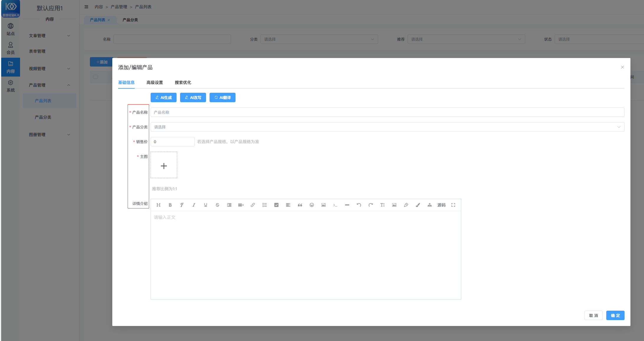The width and height of the screenshot is (644, 341).
Task: Click the line height icon in editor
Action: coord(241,205)
